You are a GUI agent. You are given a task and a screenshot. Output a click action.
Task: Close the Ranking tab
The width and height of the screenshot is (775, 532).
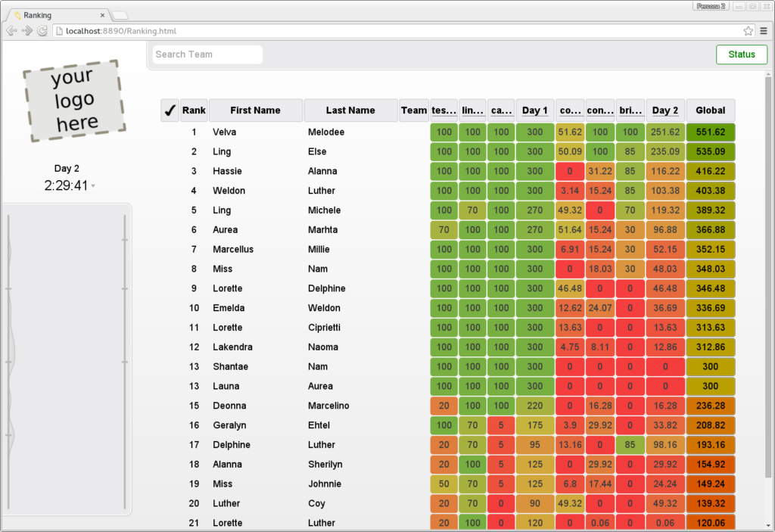103,15
